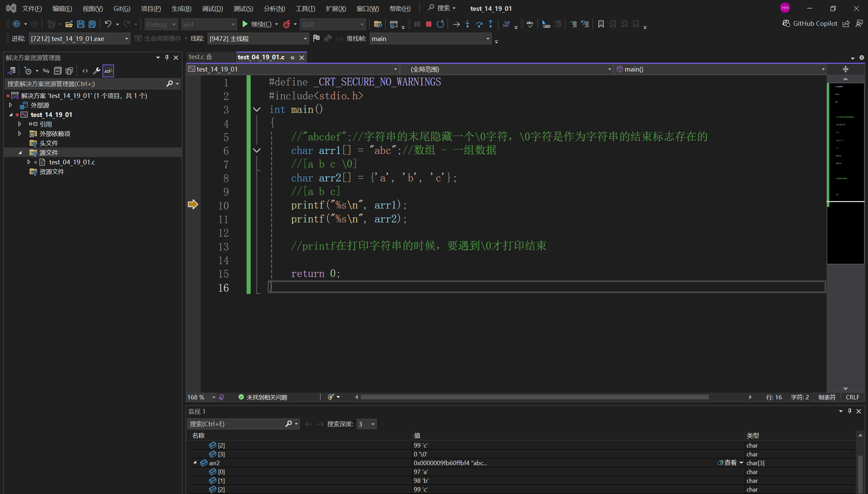This screenshot has width=868, height=494.
Task: Click the Hot Reload flame icon
Action: [x=287, y=24]
